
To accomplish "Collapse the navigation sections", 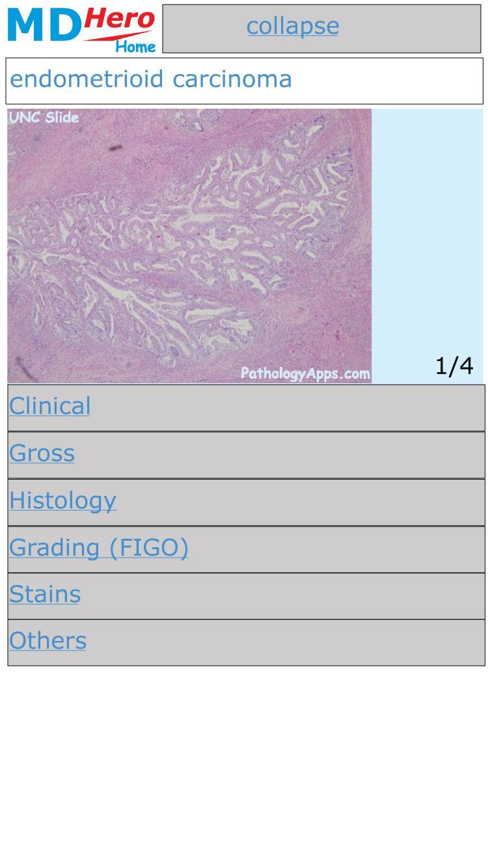I will click(293, 26).
